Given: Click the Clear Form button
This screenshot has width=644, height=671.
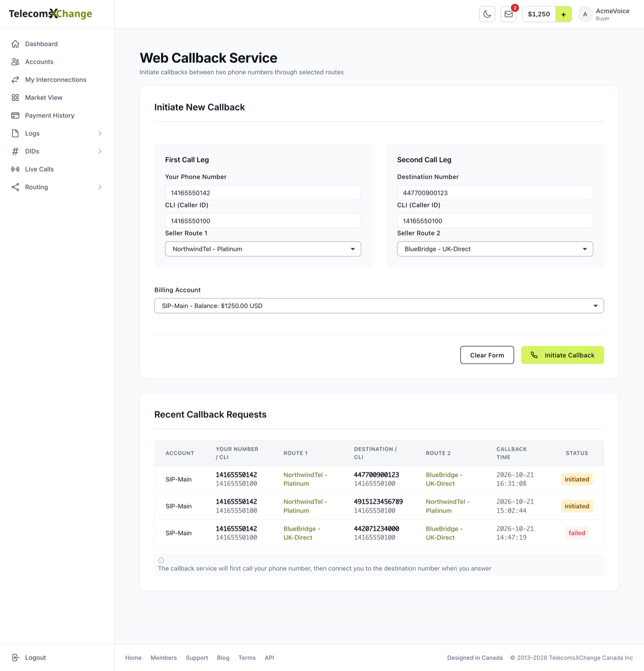Looking at the screenshot, I should coord(487,355).
